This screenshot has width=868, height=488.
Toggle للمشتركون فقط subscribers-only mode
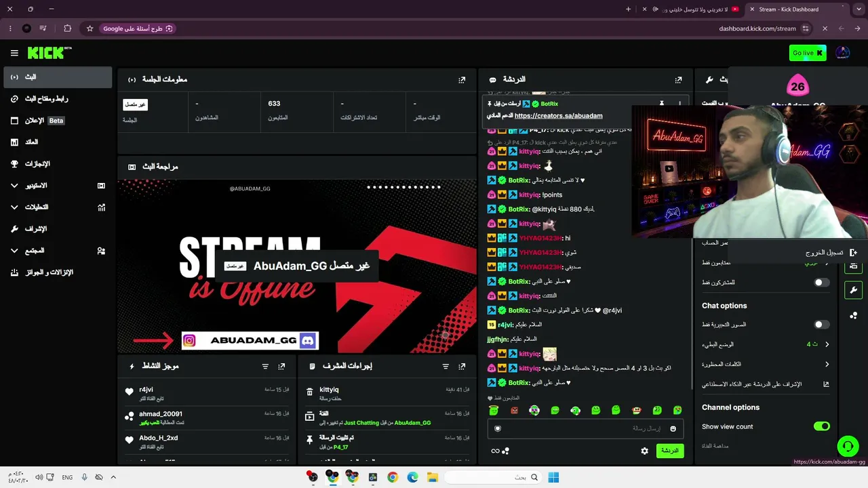(821, 283)
